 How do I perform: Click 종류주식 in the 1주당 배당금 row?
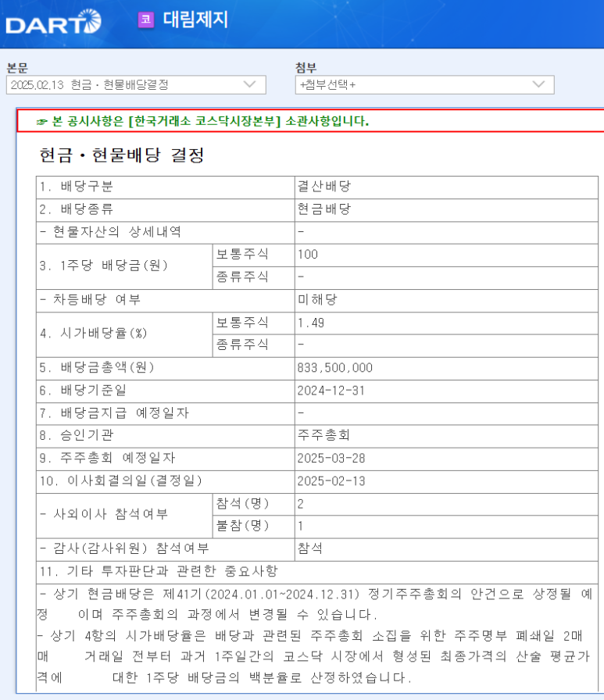[x=242, y=277]
